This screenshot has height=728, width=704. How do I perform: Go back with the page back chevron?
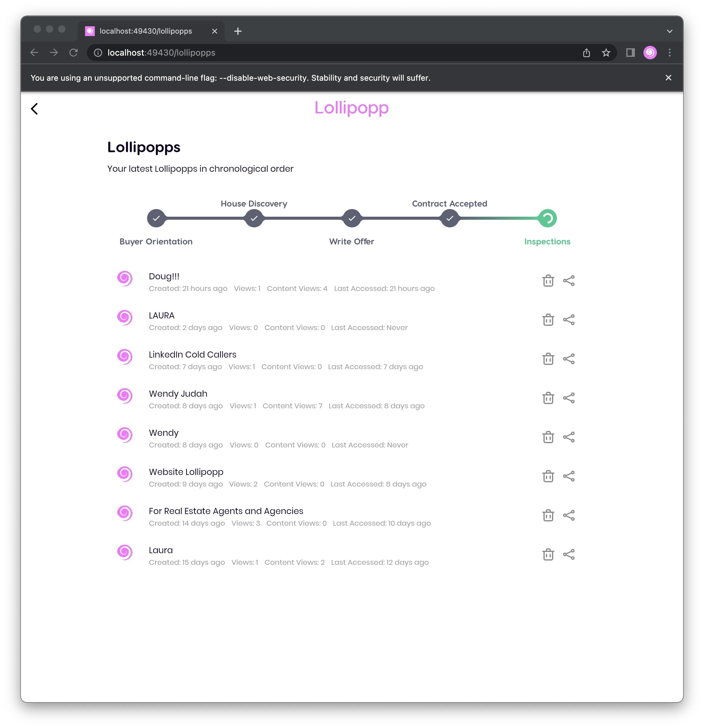pos(34,109)
